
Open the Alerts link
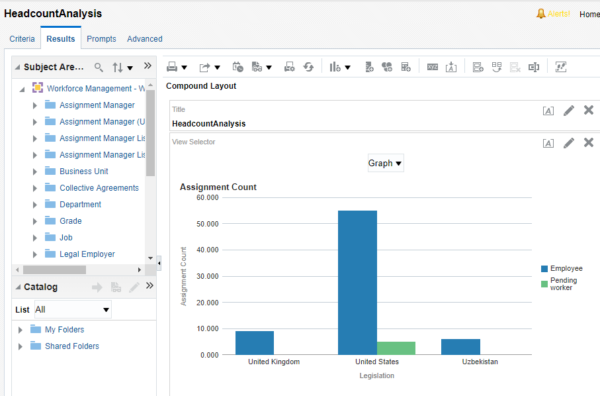click(553, 14)
